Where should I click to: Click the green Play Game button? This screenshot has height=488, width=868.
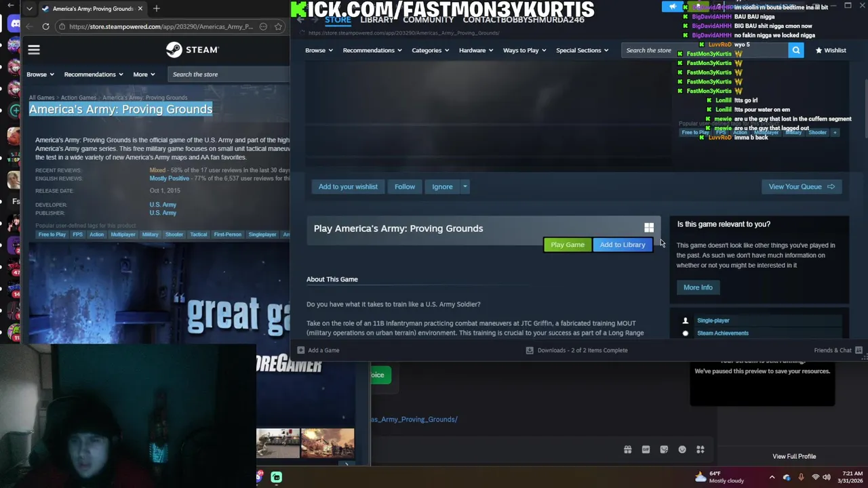point(568,245)
